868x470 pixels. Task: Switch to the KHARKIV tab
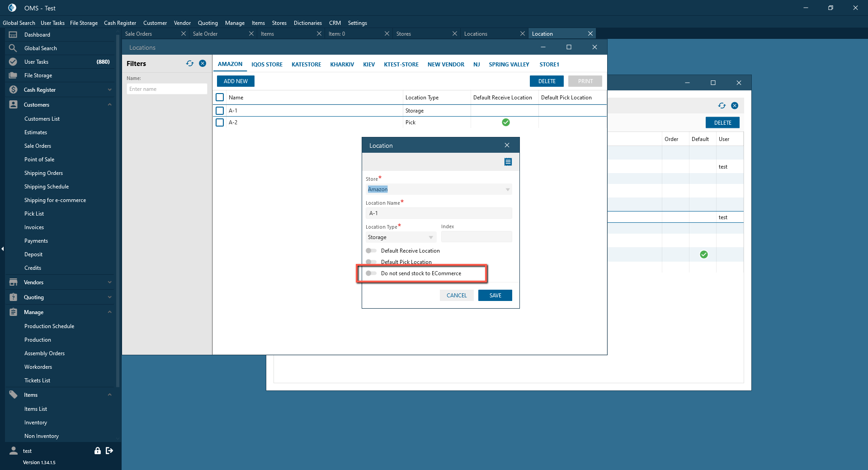point(342,65)
